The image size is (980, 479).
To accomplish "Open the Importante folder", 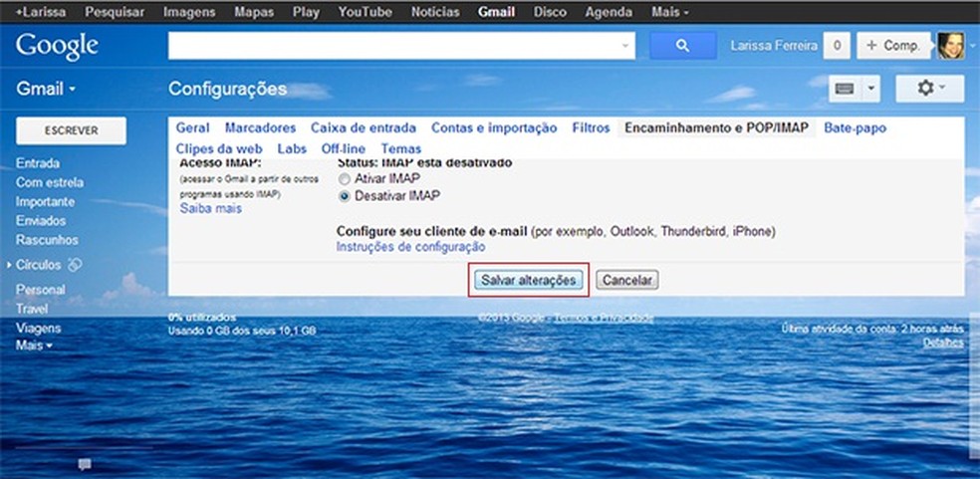I will [45, 201].
